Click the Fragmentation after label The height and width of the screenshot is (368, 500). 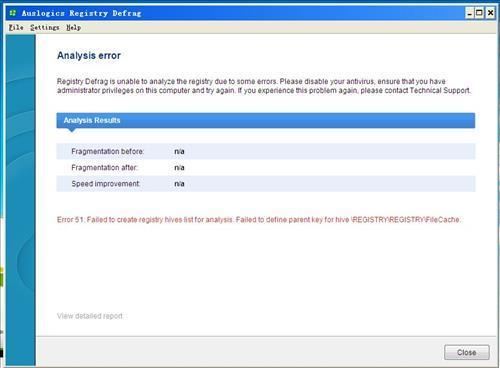click(x=104, y=167)
